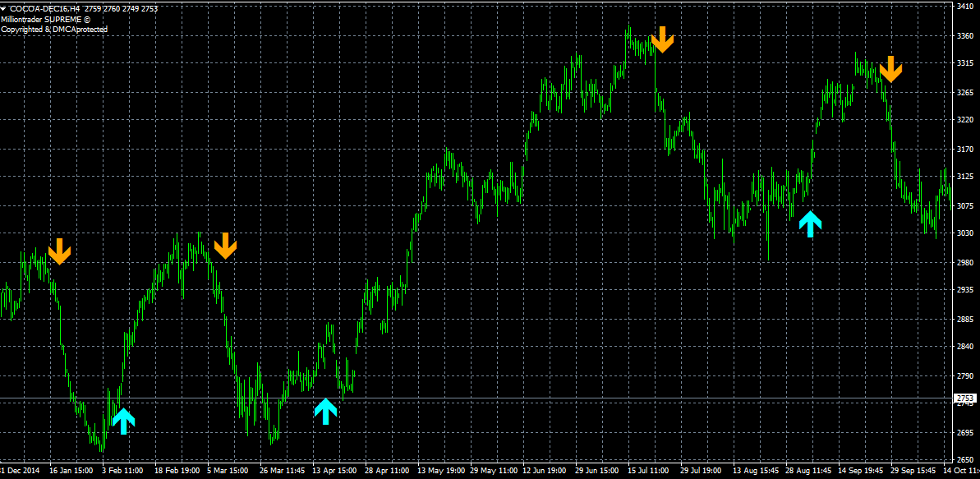
Task: Select the orange sell arrow above 5 Mar
Action: [x=225, y=246]
